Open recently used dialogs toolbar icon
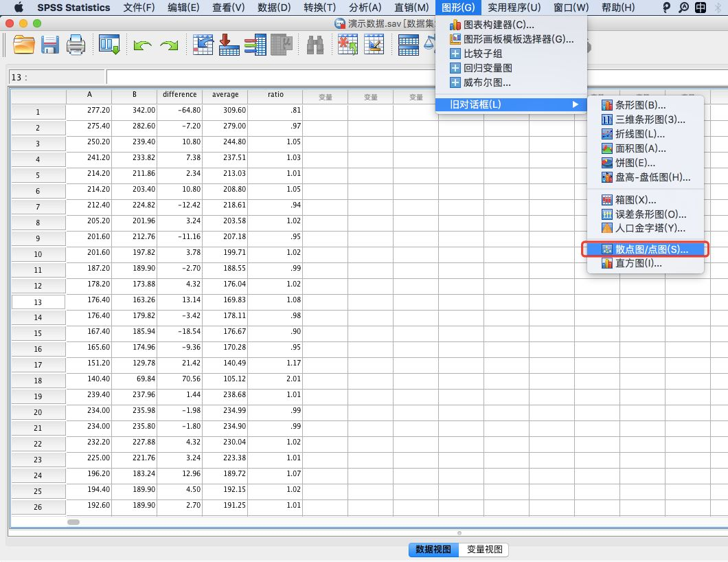 pos(108,44)
